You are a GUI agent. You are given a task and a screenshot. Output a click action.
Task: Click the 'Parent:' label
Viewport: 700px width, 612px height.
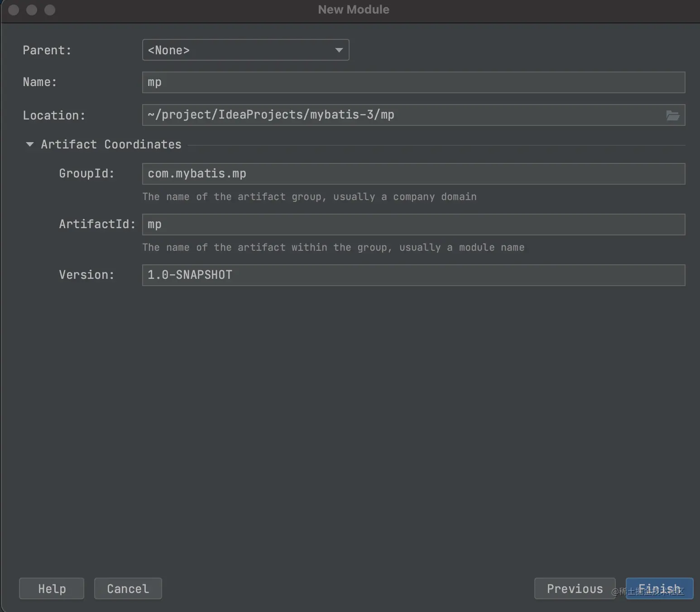[x=47, y=50]
